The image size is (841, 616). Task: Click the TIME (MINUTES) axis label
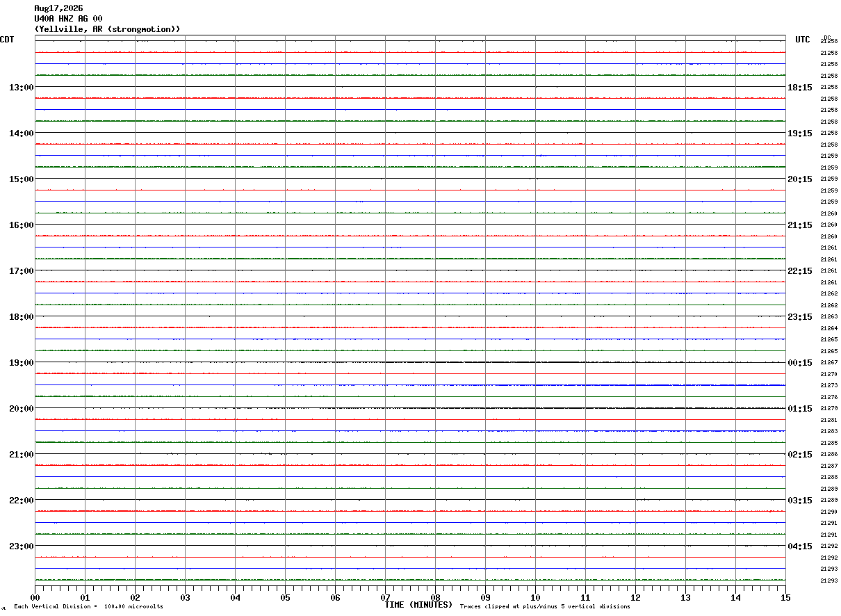[418, 605]
